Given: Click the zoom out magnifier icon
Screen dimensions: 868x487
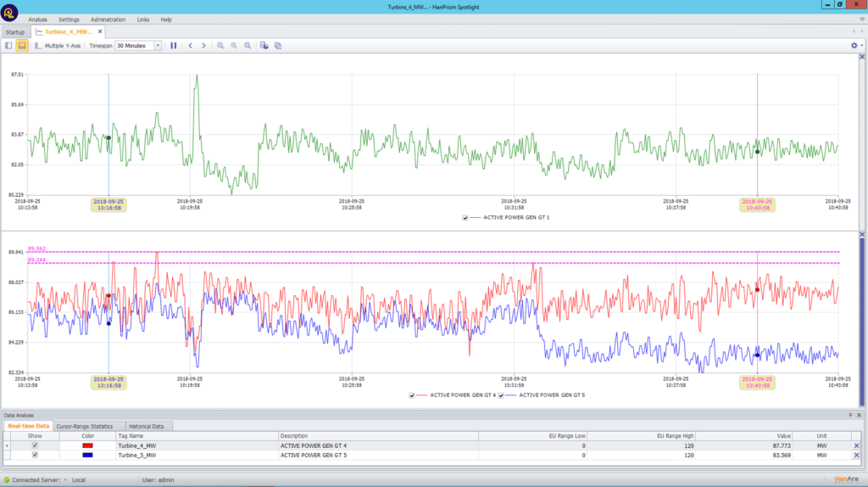Looking at the screenshot, I should (x=234, y=46).
